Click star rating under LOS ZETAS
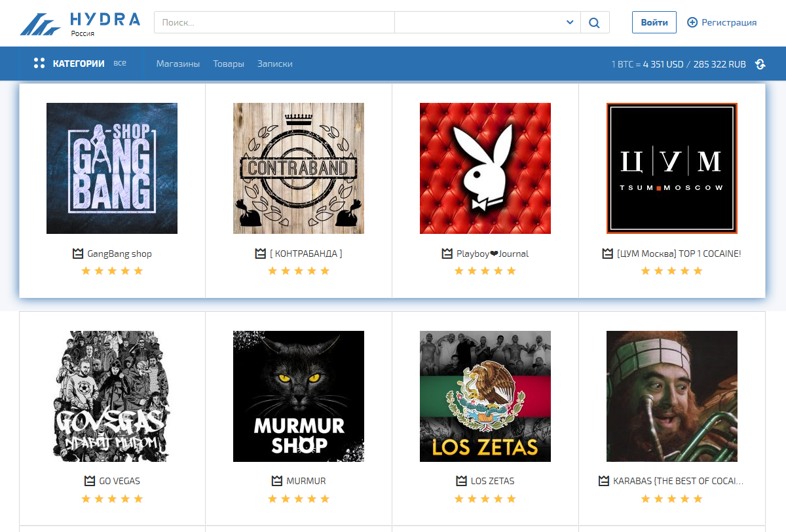786x532 pixels. [x=485, y=499]
